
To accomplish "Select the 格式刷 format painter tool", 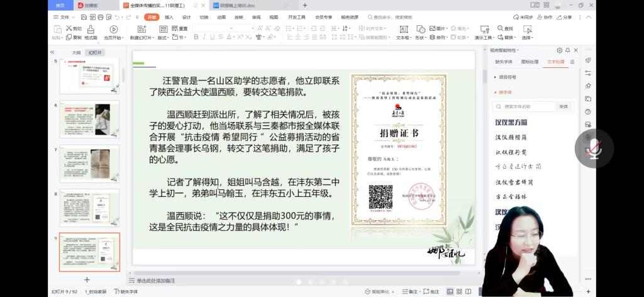I will (x=91, y=30).
